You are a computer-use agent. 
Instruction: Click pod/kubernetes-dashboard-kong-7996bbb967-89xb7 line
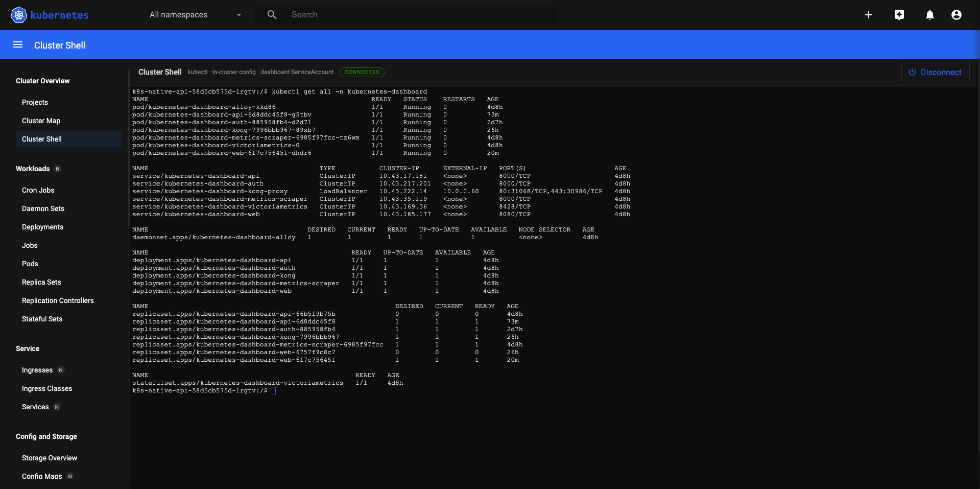[x=316, y=130]
